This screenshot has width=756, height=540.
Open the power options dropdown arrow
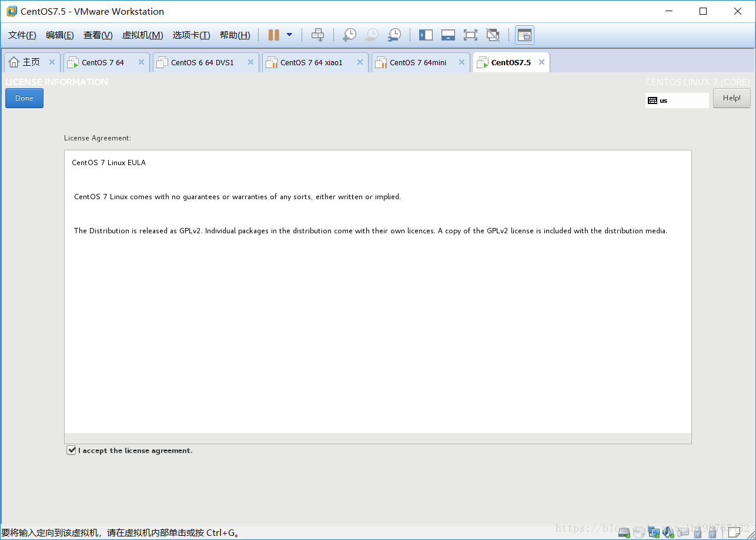click(289, 35)
